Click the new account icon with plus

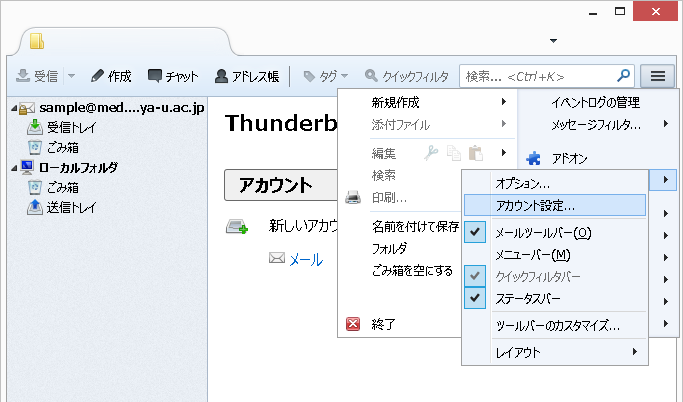click(237, 226)
